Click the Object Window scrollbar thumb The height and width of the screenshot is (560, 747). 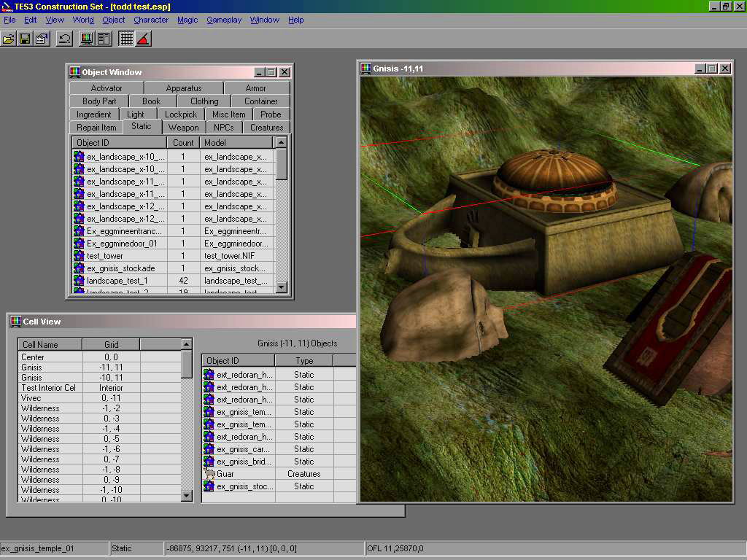tap(282, 164)
